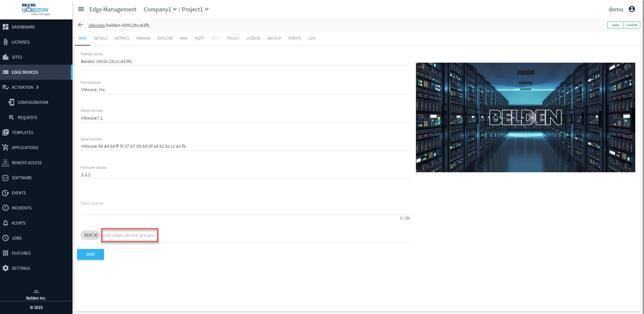This screenshot has height=314, width=644.
Task: Follow the /devices breadcrumb link
Action: tap(97, 25)
